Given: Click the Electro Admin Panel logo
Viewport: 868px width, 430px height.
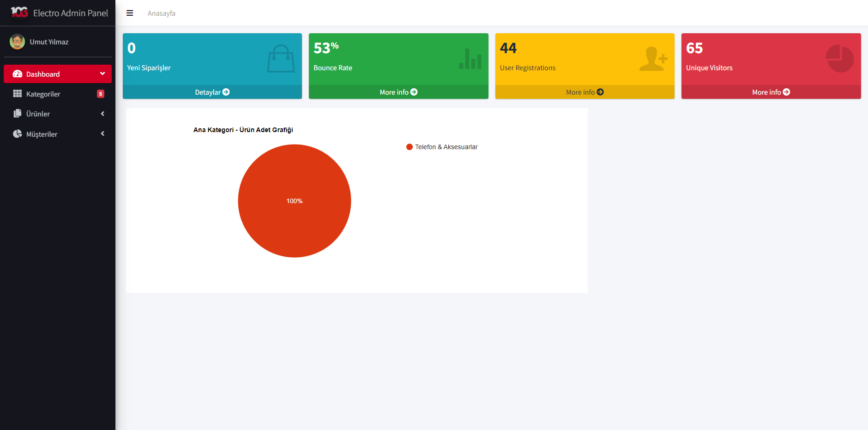Looking at the screenshot, I should coord(19,12).
